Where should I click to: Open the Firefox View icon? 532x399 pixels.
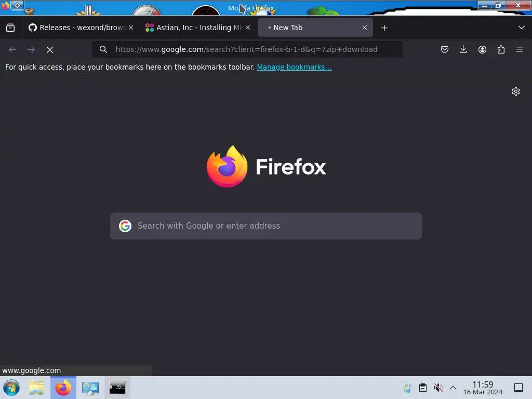10,28
